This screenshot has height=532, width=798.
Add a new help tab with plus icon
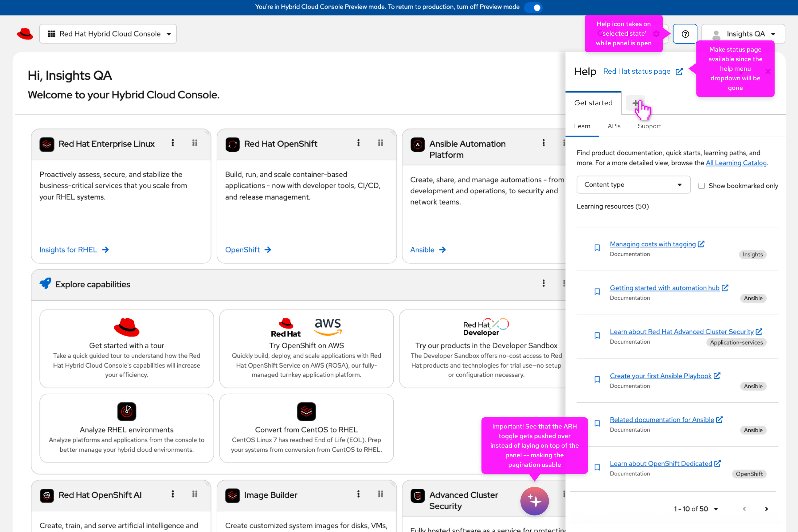[x=635, y=103]
